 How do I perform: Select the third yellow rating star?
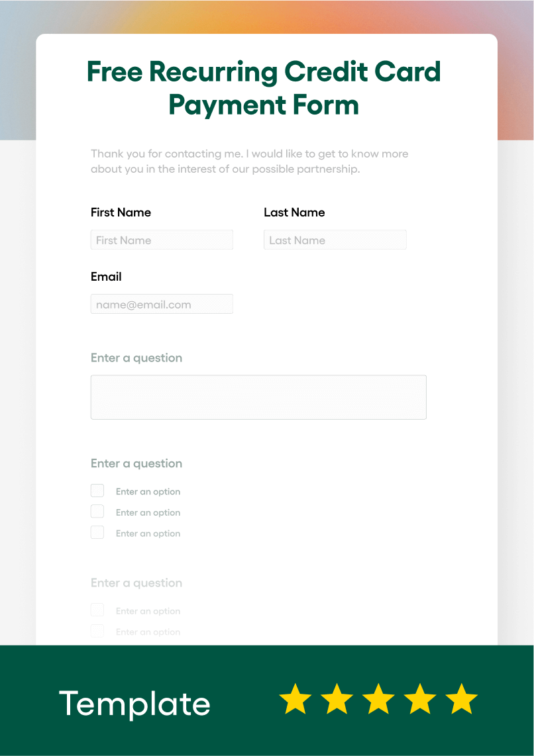pos(378,698)
